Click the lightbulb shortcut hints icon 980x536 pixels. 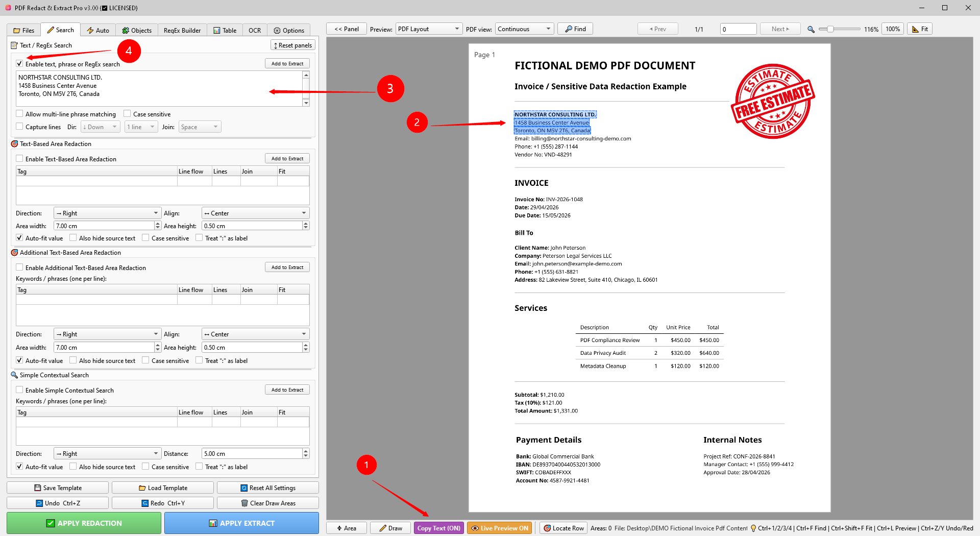point(753,528)
